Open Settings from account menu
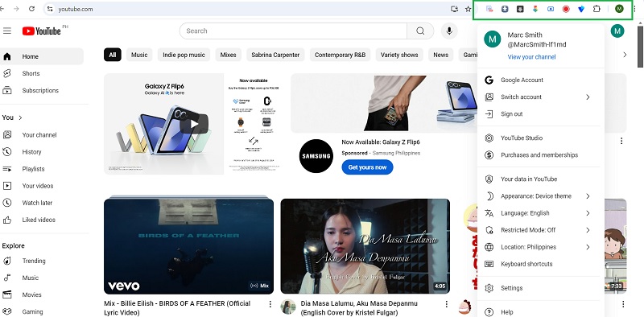The width and height of the screenshot is (644, 317). pyautogui.click(x=540, y=288)
